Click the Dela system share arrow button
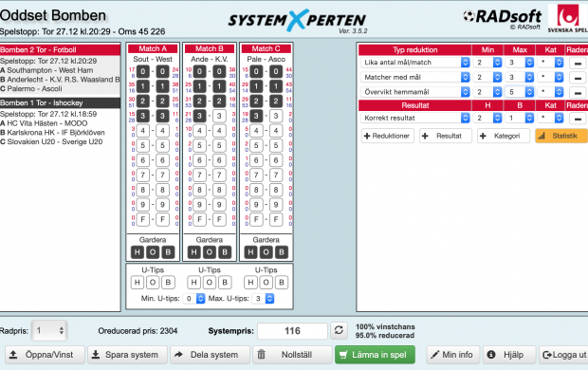Image resolution: width=588 pixels, height=370 pixels. (210, 355)
